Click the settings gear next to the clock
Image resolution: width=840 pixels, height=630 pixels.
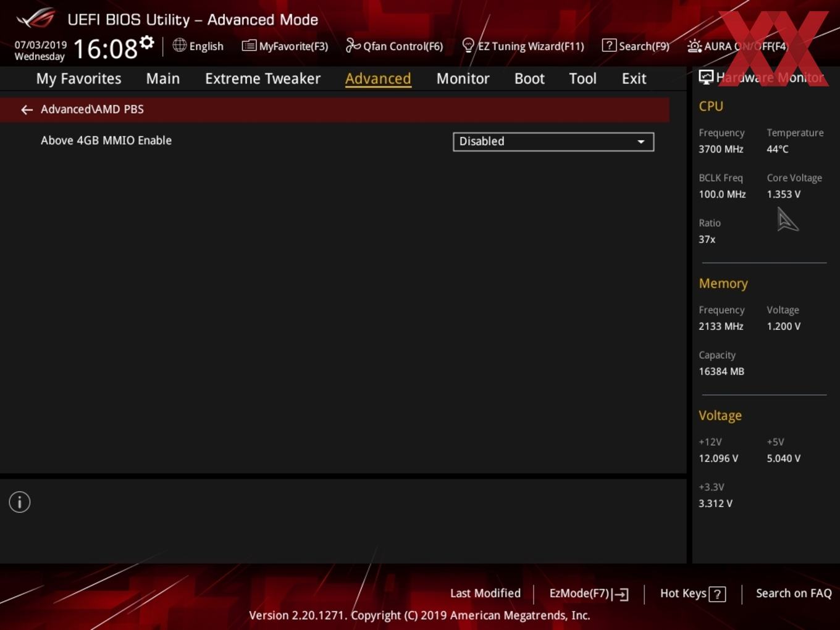click(146, 42)
